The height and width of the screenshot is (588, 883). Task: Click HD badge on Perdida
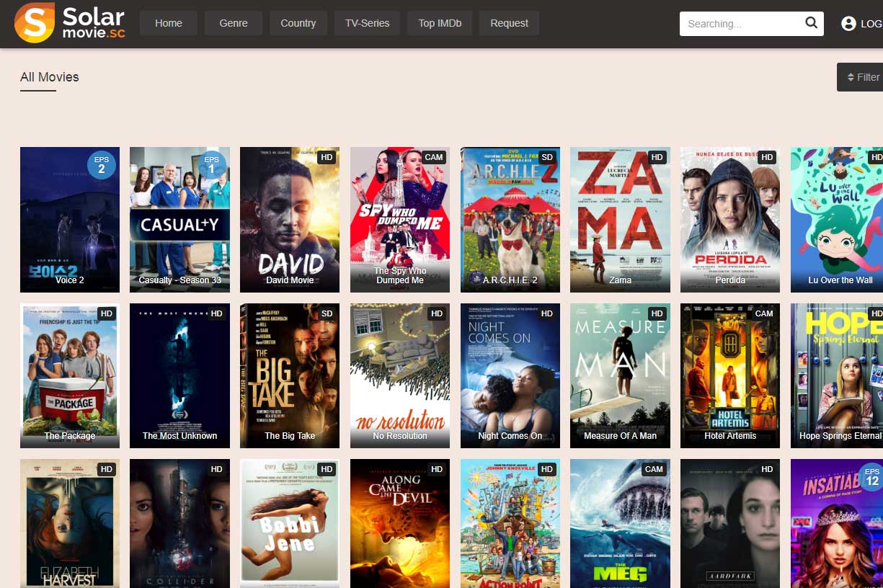tap(767, 157)
